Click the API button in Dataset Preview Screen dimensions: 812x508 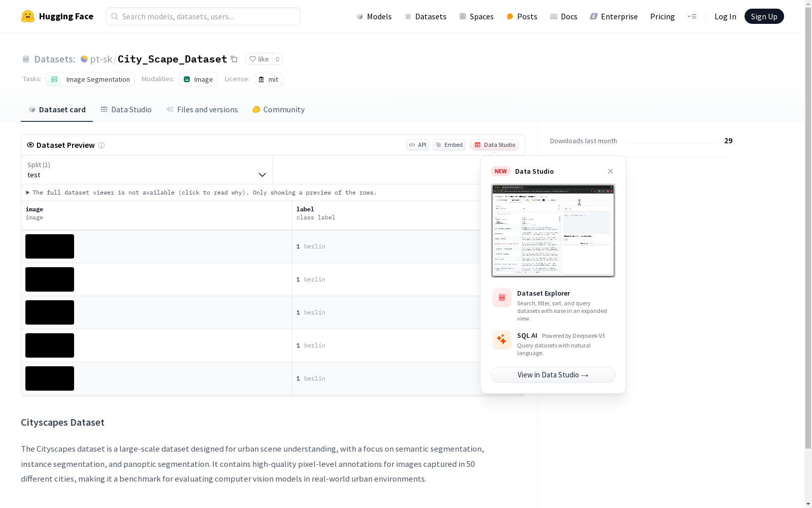pos(418,145)
